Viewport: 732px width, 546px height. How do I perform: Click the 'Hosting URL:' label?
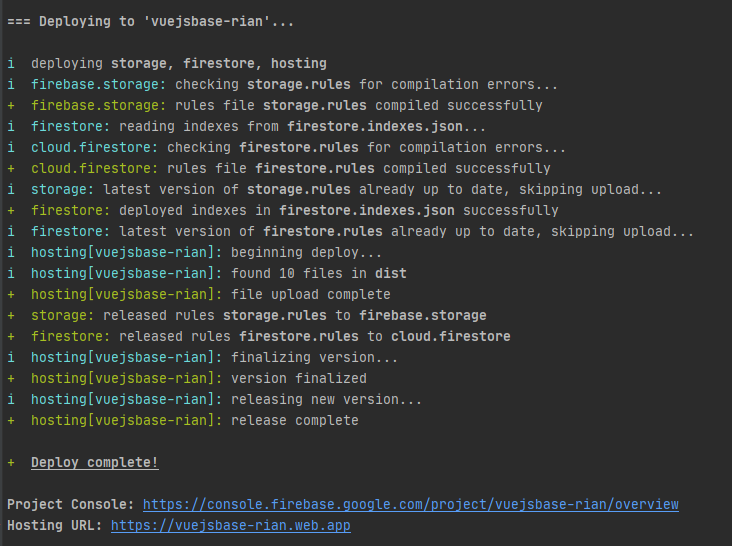pos(55,525)
